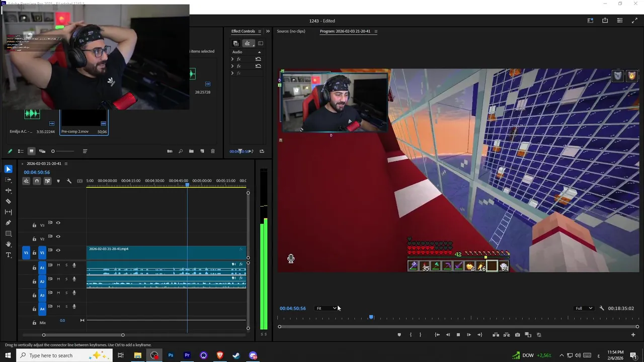The height and width of the screenshot is (362, 644).
Task: Hide the V3 track output eye
Action: [58, 223]
